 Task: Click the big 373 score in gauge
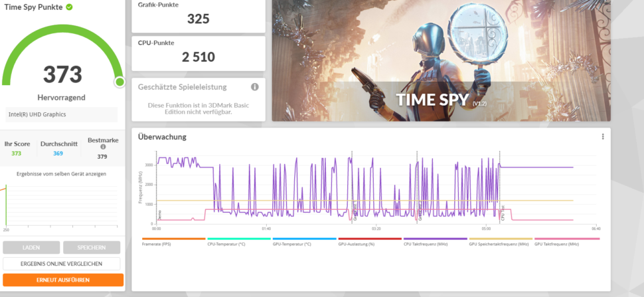[63, 74]
